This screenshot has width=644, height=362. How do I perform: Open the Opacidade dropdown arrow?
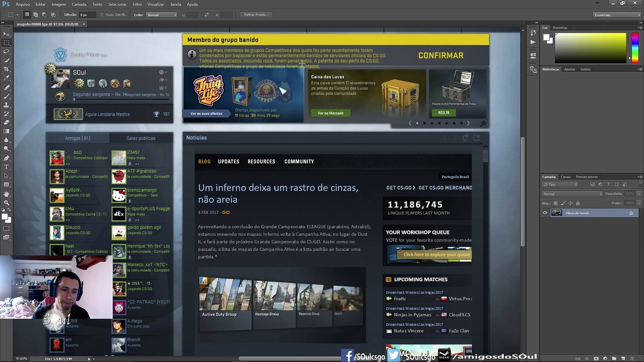(x=639, y=194)
